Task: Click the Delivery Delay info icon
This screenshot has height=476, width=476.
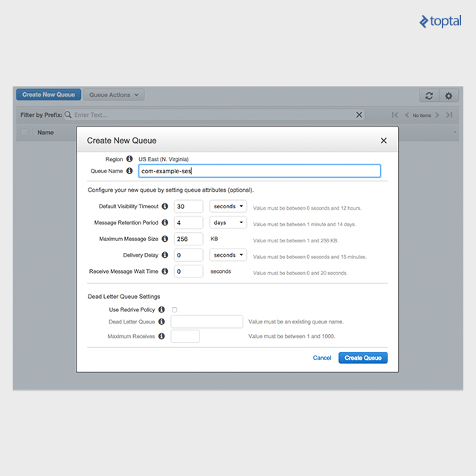Action: [x=165, y=255]
